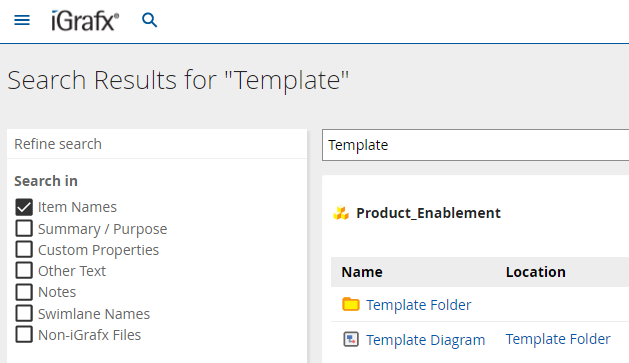
Task: Sort by the Location column header
Action: click(536, 272)
